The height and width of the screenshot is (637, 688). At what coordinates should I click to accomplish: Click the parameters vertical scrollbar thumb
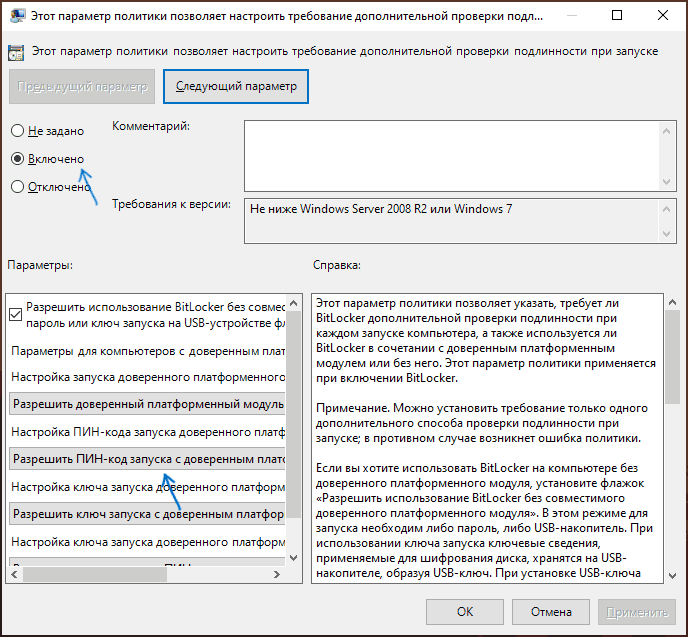tap(294, 415)
